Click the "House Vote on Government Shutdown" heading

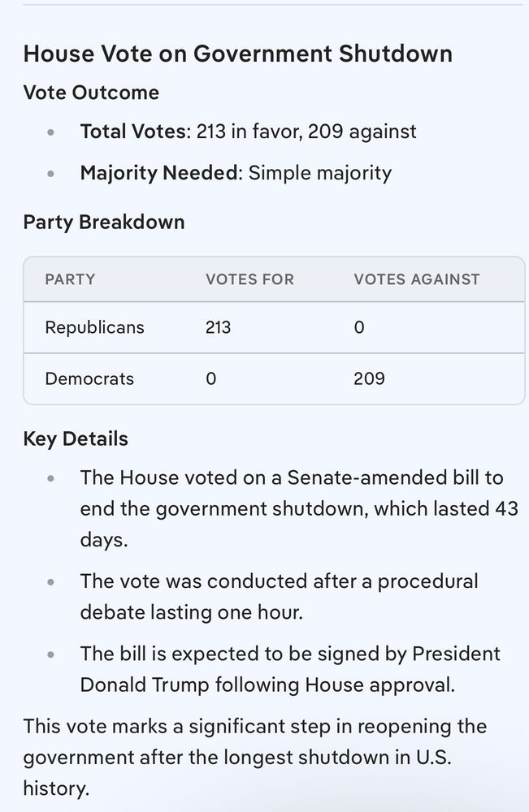point(237,54)
